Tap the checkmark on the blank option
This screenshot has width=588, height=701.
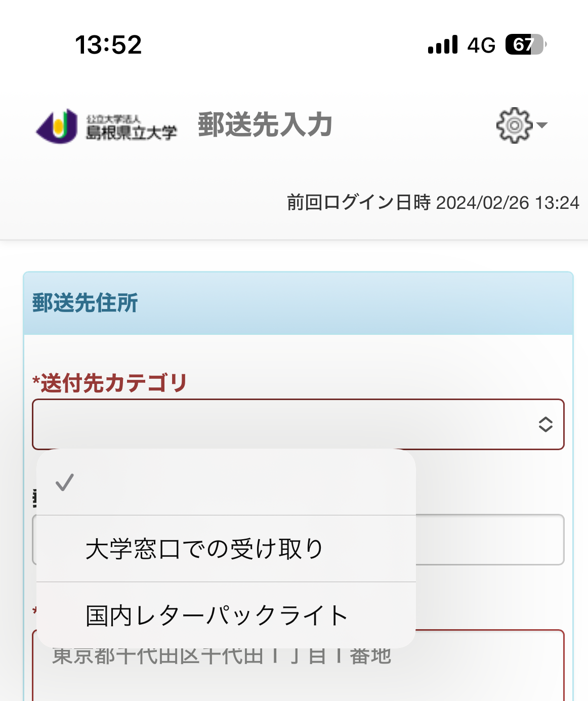point(65,483)
